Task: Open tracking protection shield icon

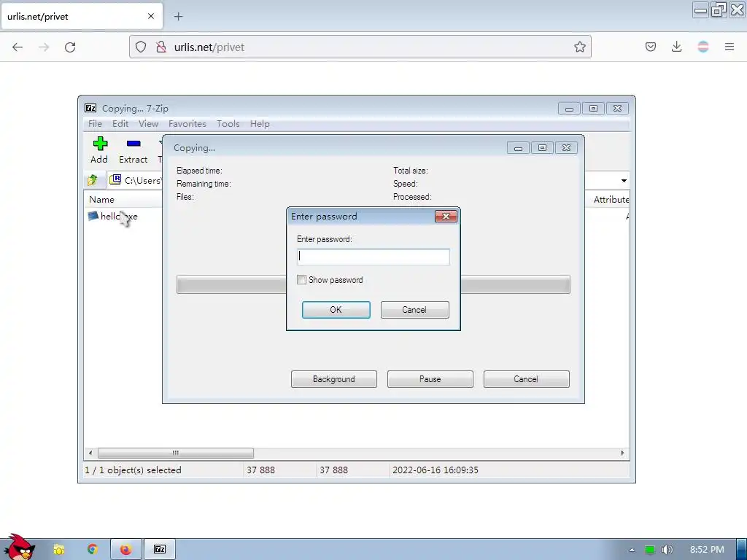Action: click(141, 47)
